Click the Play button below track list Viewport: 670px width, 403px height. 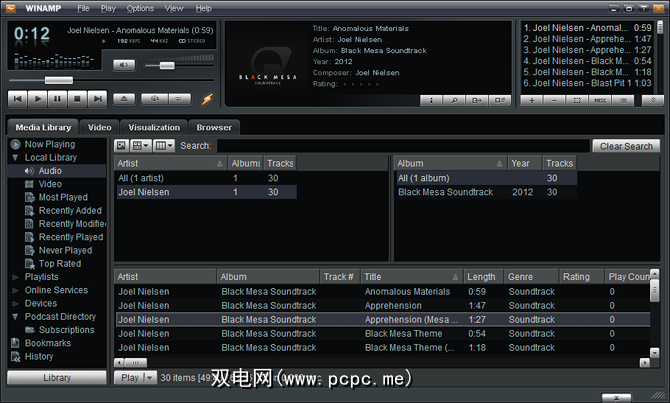129,378
